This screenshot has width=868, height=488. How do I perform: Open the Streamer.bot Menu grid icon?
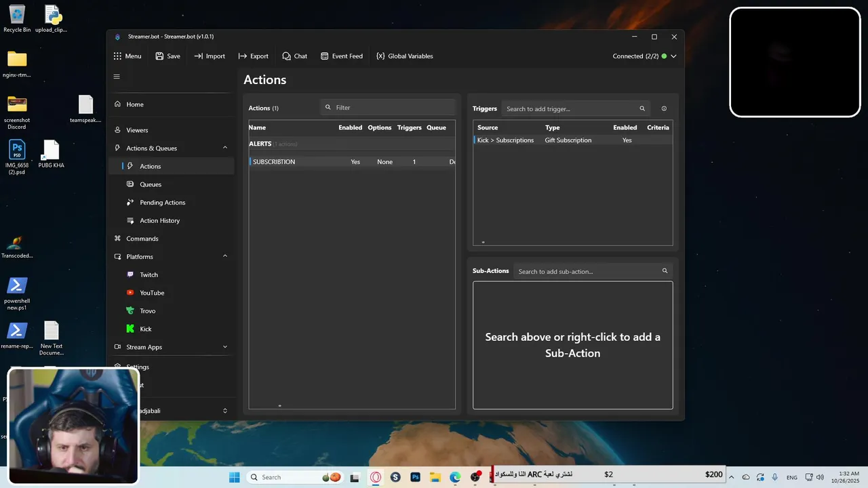[x=118, y=56]
